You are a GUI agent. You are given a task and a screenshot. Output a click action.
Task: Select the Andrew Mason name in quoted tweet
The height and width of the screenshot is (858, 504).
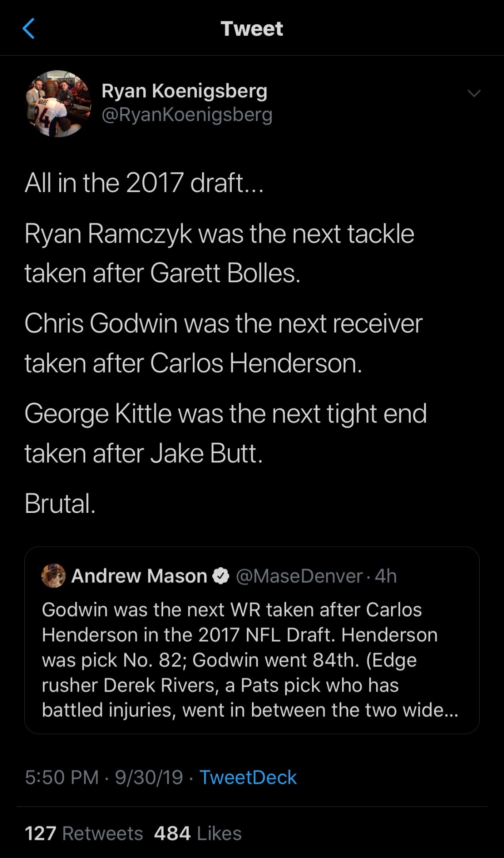pos(139,576)
